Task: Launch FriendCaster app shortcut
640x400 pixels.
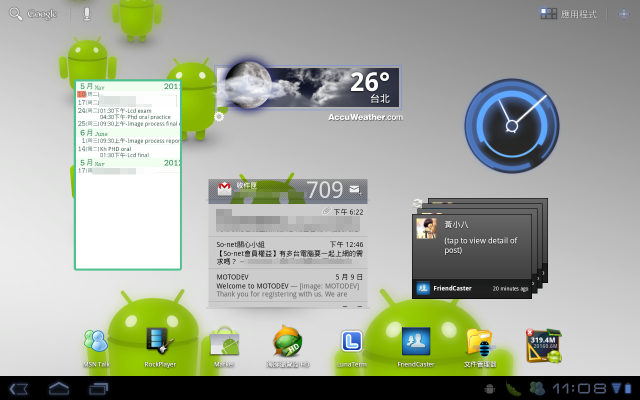Action: click(416, 347)
